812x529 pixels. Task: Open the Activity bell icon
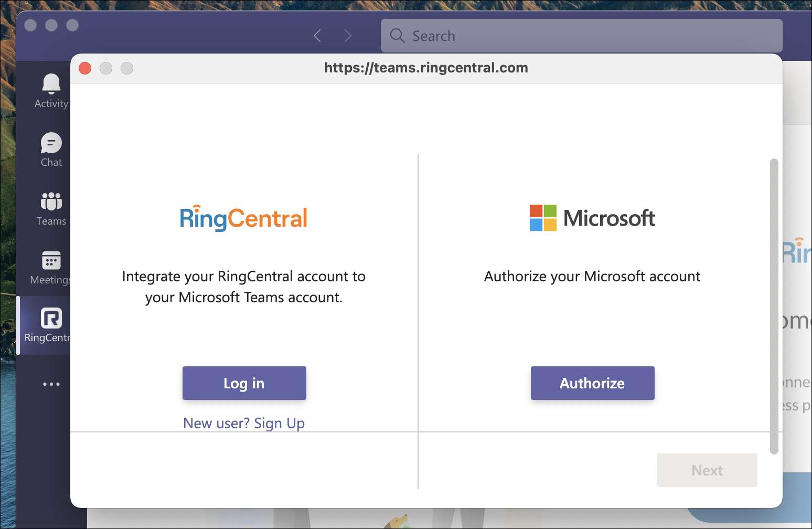pyautogui.click(x=51, y=84)
